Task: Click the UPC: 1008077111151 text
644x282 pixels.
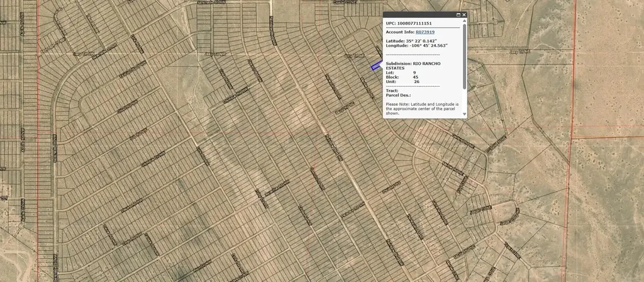Action: [x=409, y=23]
